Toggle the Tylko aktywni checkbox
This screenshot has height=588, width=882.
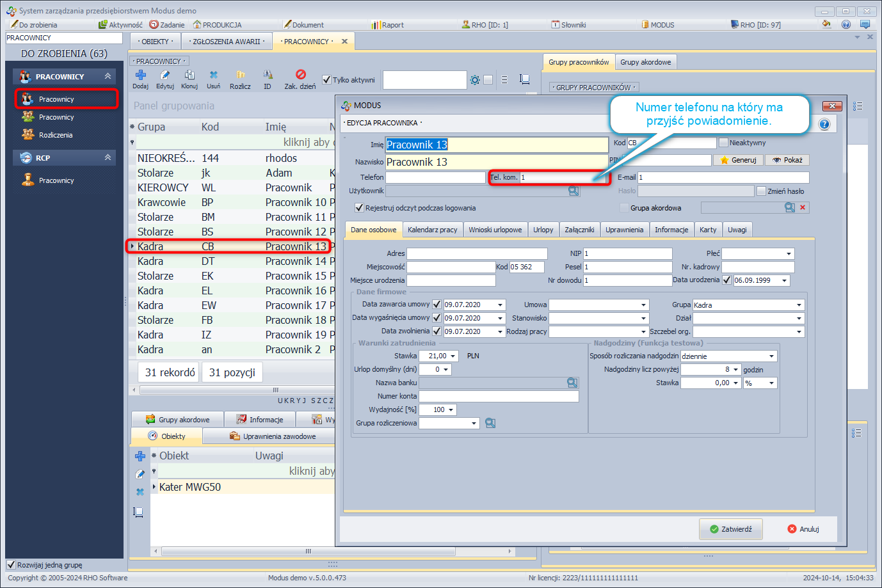click(x=326, y=80)
